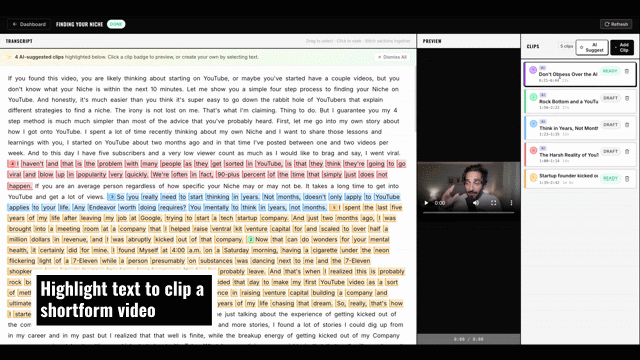640x360 pixels.
Task: Delete the "Don't Obsess Over the AI" clip
Action: 627,71
